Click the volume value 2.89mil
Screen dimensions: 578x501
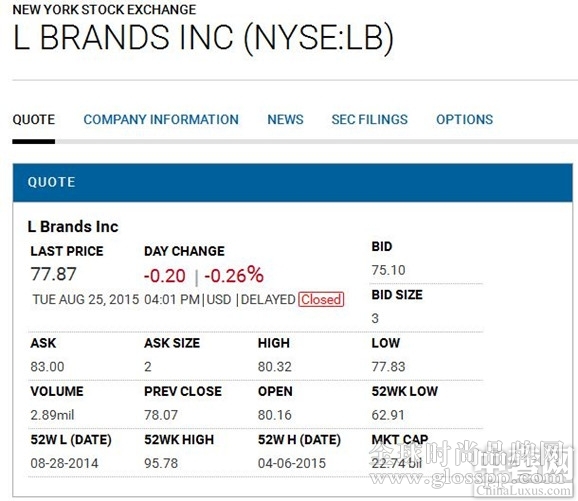(52, 415)
